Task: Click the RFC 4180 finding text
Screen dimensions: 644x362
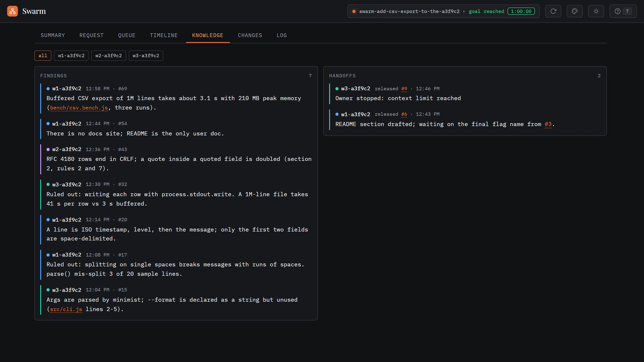Action: [x=179, y=164]
